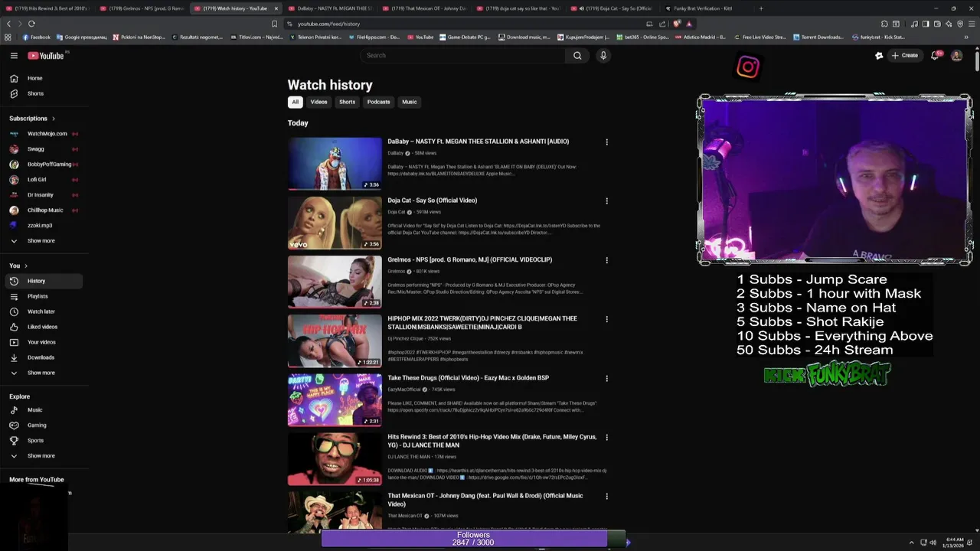Open YouTube notifications bell
980x551 pixels.
click(x=935, y=55)
